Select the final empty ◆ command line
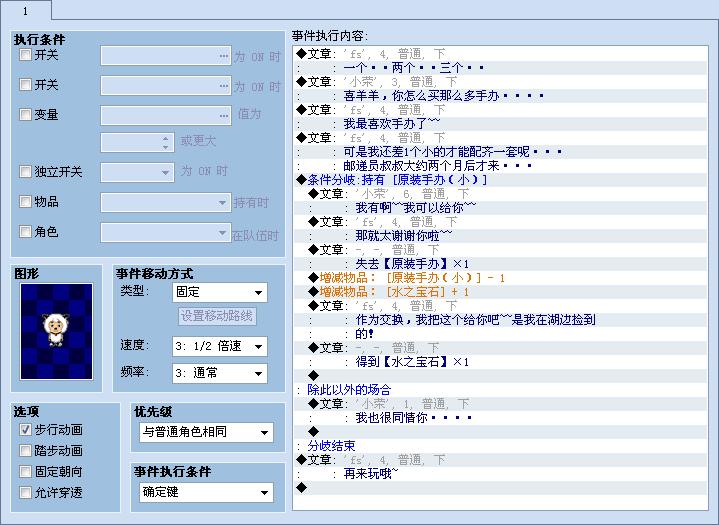 (x=500, y=487)
